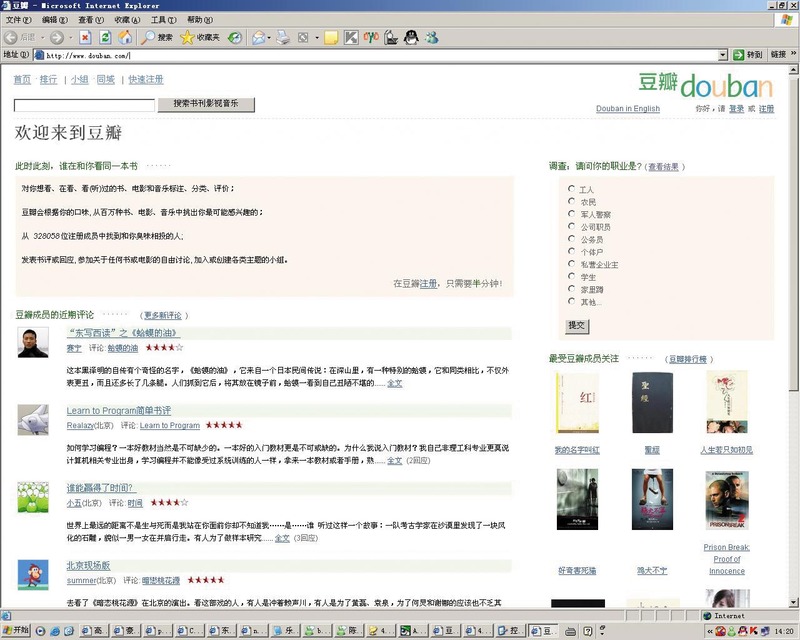Click the Internet Explorer quick launch icon
800x640 pixels.
click(x=55, y=631)
